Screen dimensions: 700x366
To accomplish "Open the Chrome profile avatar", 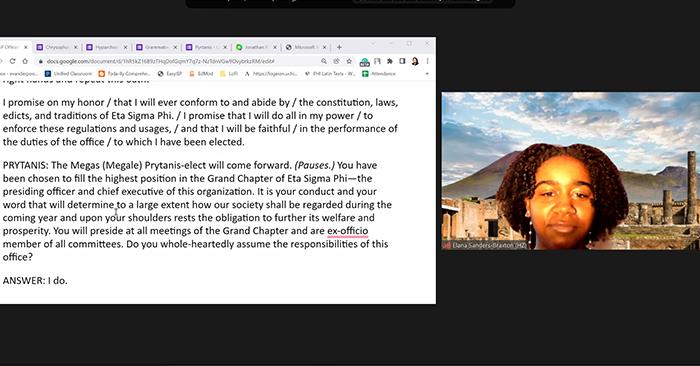I will 415,61.
